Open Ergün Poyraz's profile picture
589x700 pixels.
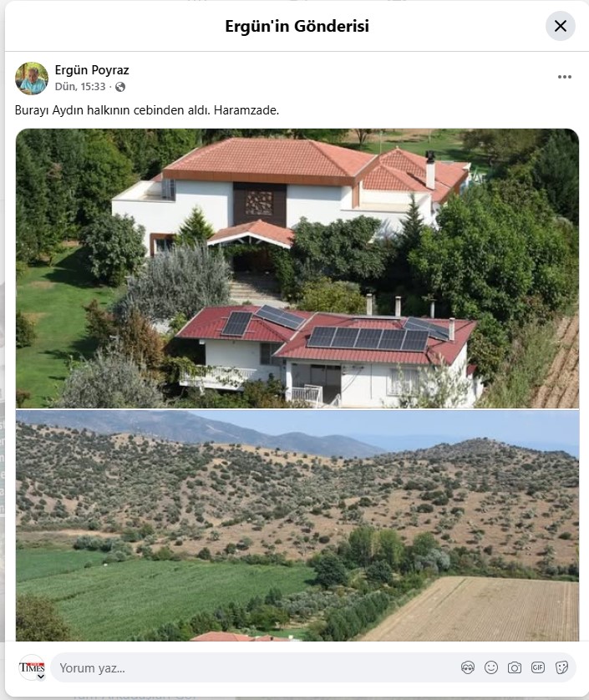point(32,79)
